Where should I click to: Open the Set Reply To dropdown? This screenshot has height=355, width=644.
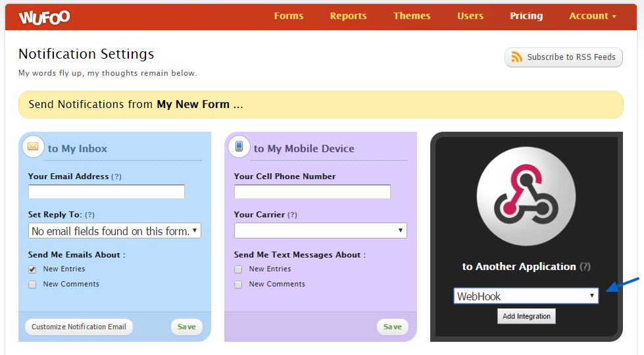click(114, 231)
